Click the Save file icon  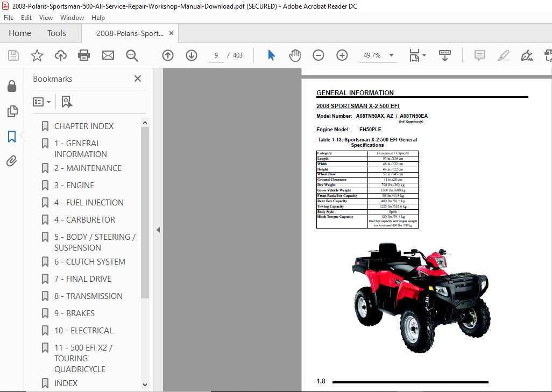point(13,55)
